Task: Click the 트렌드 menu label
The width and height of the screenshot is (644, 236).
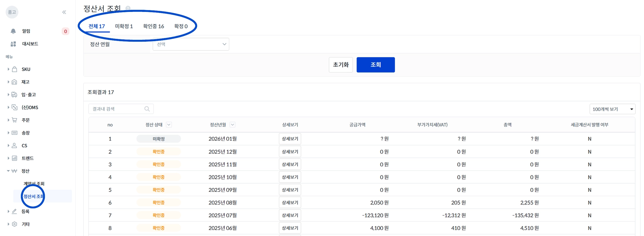Action: coord(28,158)
